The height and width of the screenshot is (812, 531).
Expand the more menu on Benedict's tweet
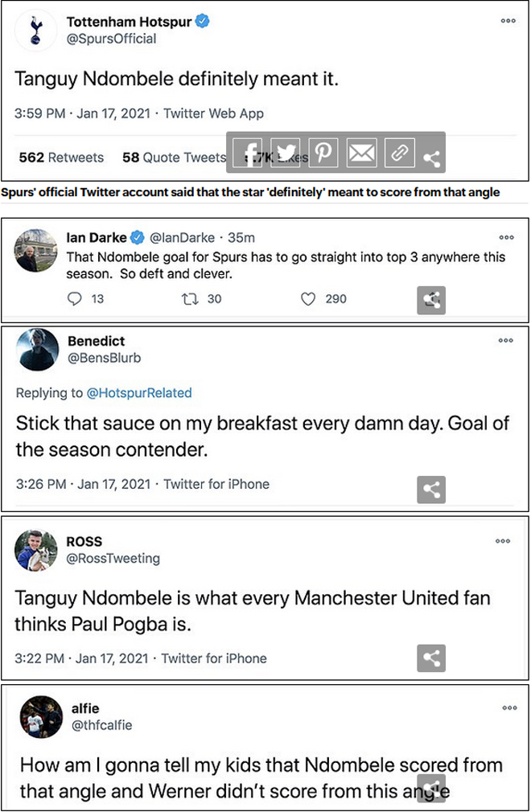(505, 340)
